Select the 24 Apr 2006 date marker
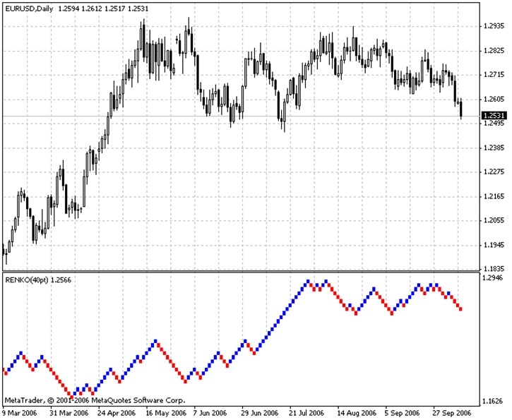The width and height of the screenshot is (512, 420). (x=117, y=412)
